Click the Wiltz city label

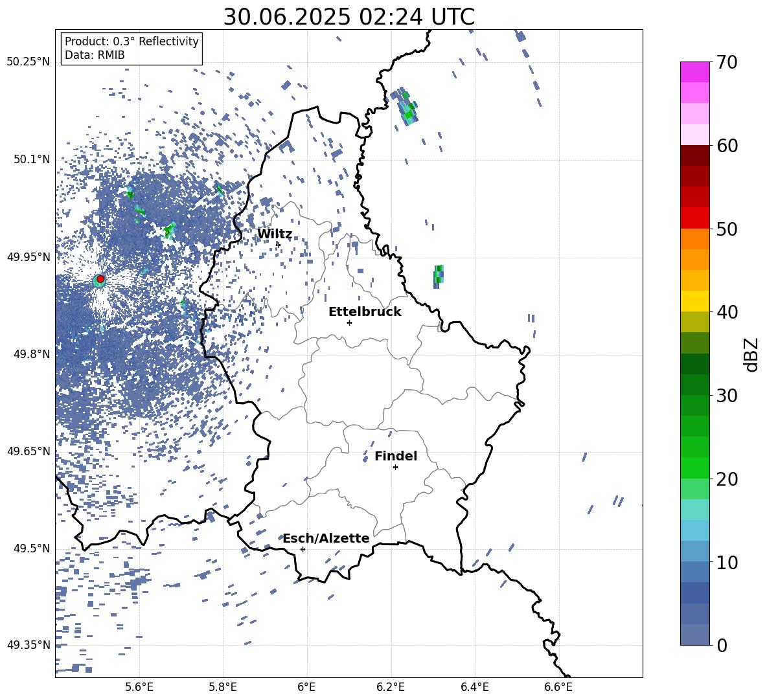(275, 234)
